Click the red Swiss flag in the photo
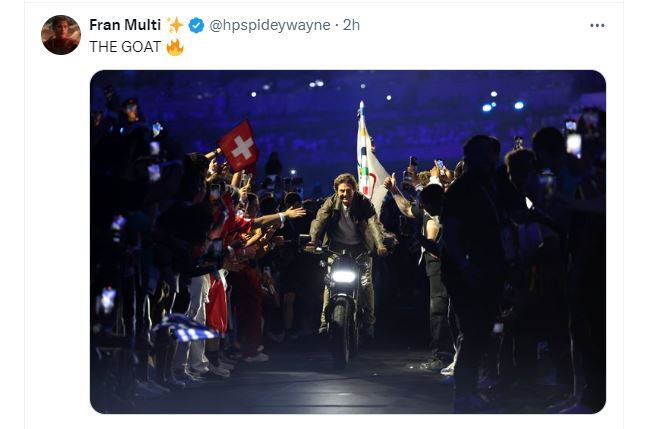This screenshot has height=429, width=652. [x=239, y=146]
